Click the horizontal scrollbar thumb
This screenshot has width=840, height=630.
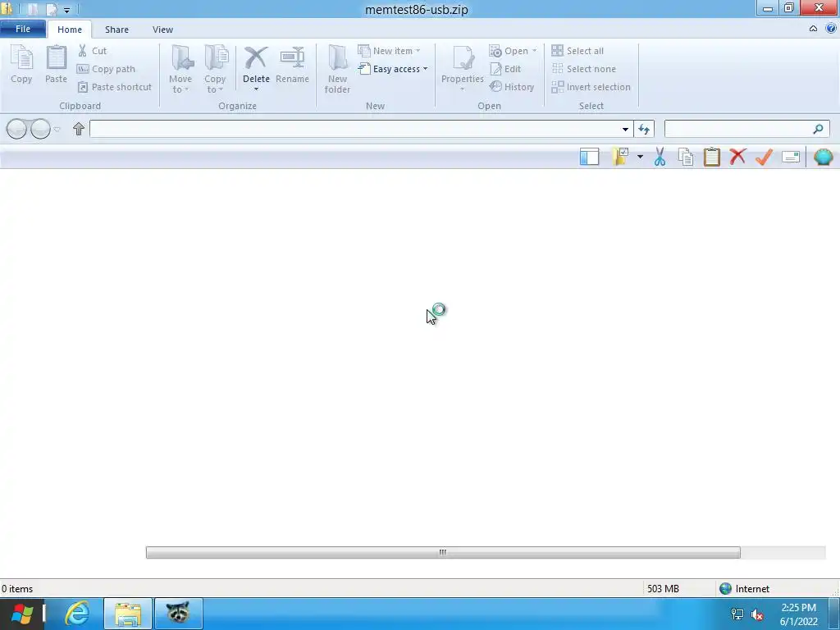(x=443, y=552)
